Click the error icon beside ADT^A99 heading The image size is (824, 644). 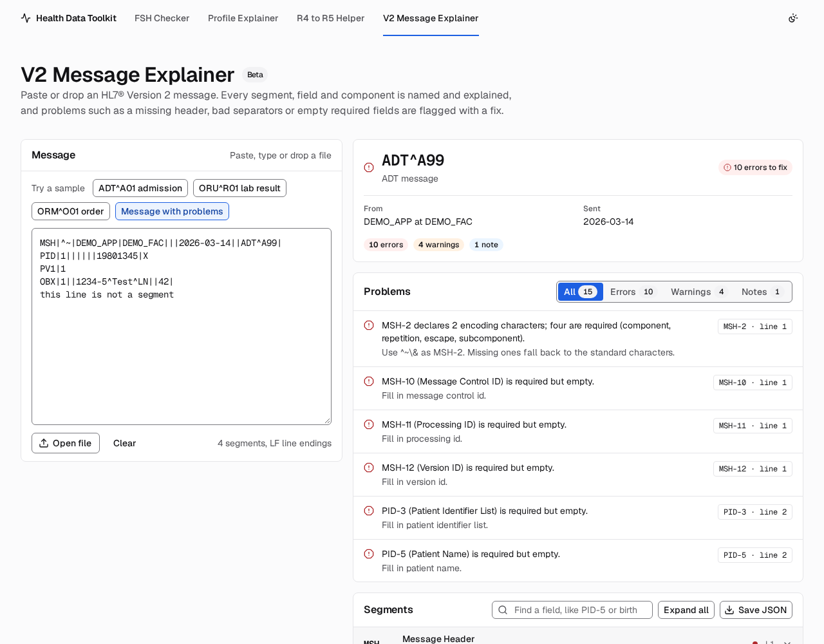pyautogui.click(x=369, y=167)
